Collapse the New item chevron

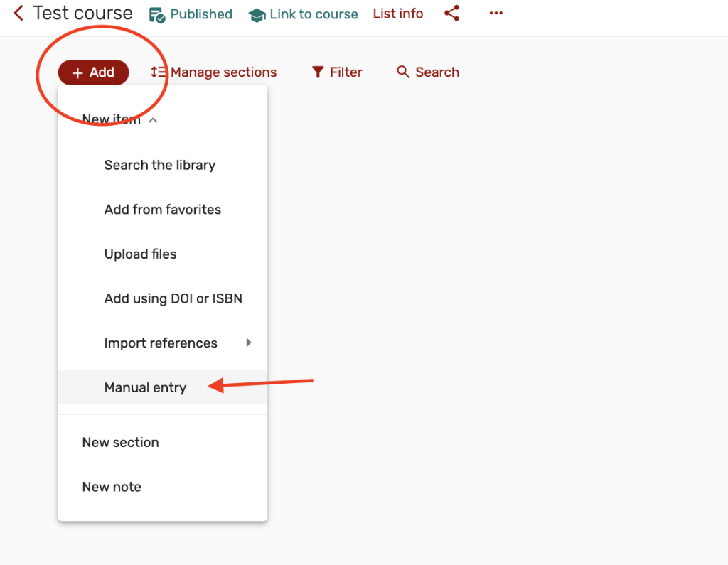(152, 120)
